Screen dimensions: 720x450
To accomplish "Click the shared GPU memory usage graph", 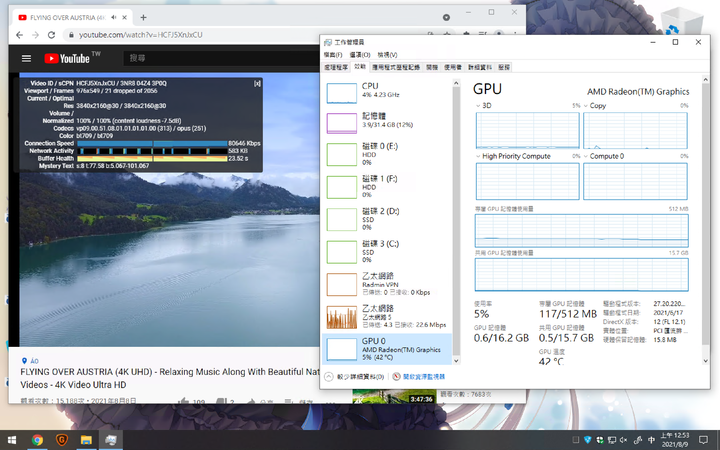I will [581, 275].
